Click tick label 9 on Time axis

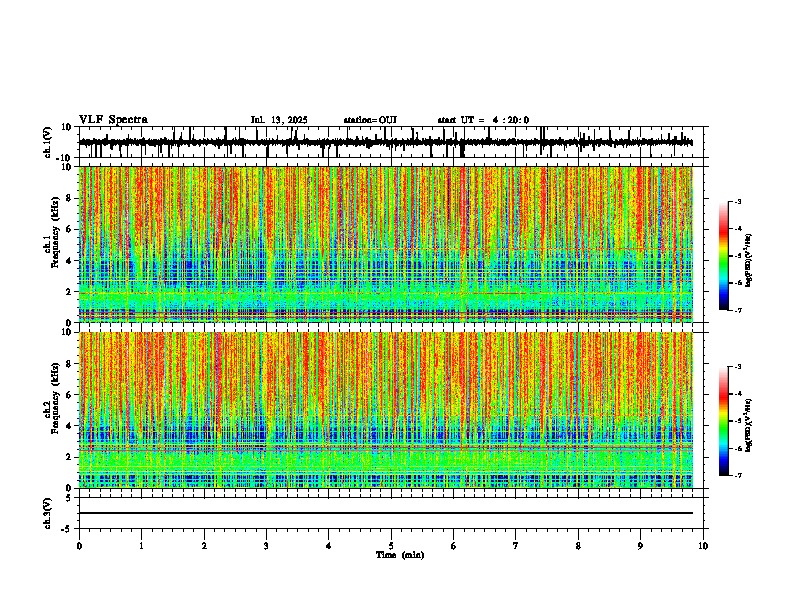click(x=640, y=546)
